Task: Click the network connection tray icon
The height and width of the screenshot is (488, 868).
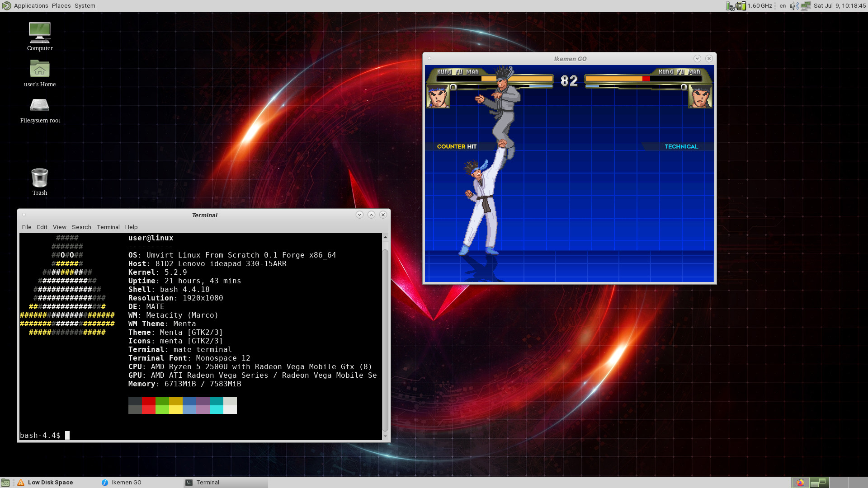Action: [x=806, y=6]
